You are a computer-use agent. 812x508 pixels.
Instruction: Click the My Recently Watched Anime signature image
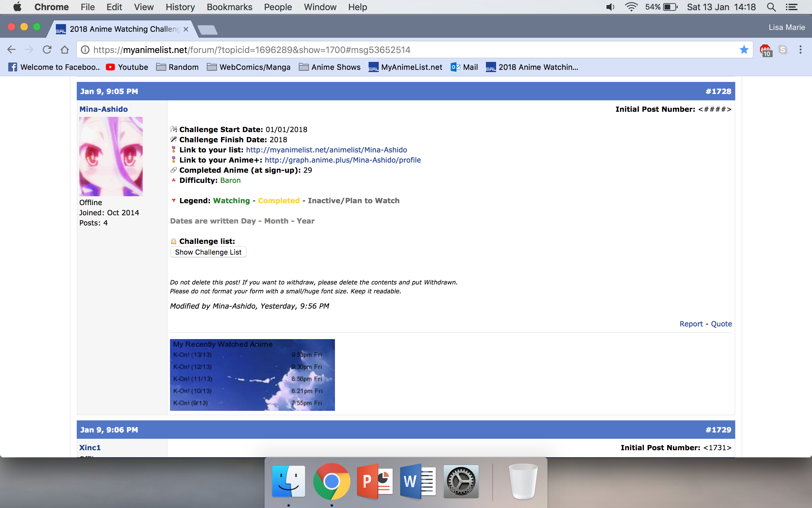point(252,375)
